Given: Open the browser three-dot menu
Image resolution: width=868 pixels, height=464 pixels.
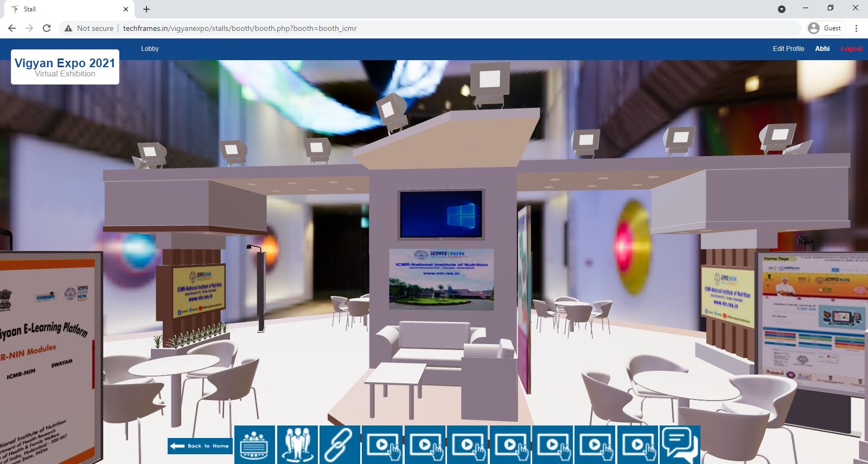Looking at the screenshot, I should 856,28.
